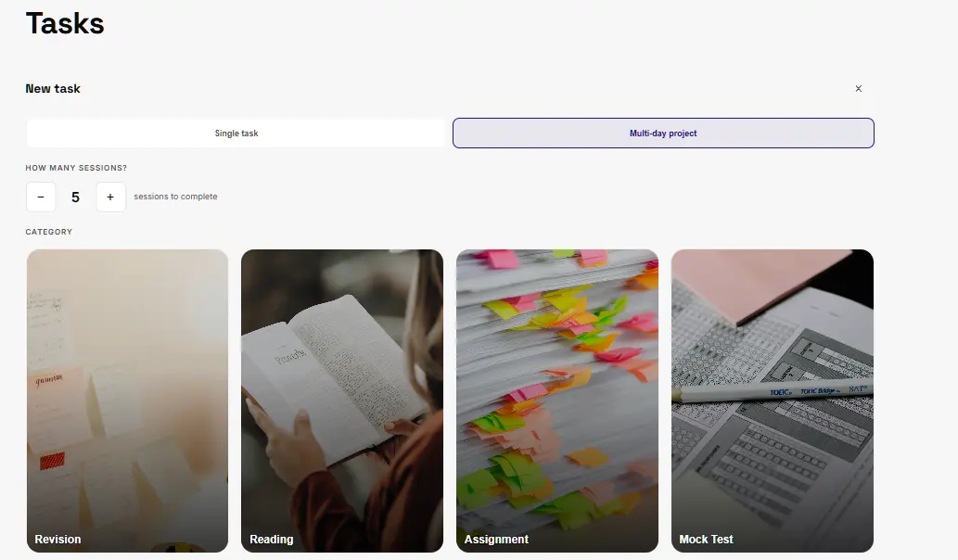958x560 pixels.
Task: Switch to the Single task tab
Action: coord(236,134)
